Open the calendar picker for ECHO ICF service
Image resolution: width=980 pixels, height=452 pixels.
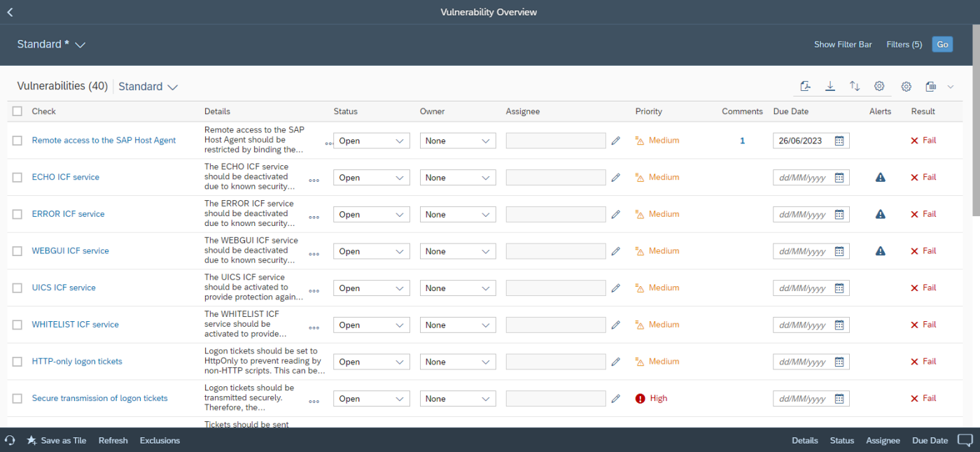pyautogui.click(x=839, y=177)
